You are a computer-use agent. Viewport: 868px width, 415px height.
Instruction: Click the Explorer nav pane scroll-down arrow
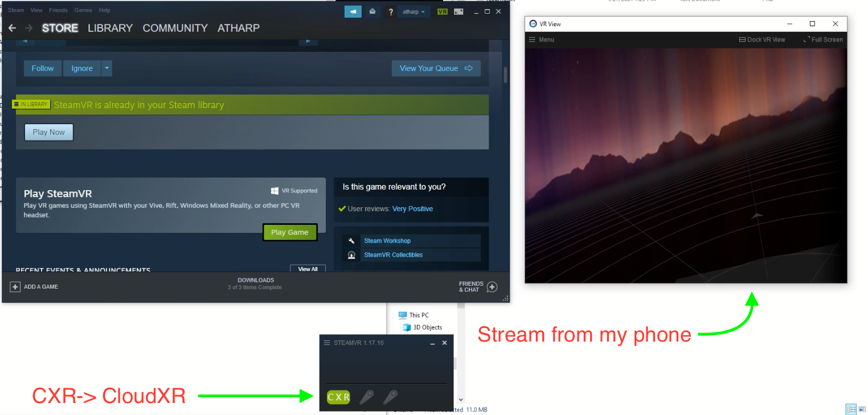coord(461,400)
